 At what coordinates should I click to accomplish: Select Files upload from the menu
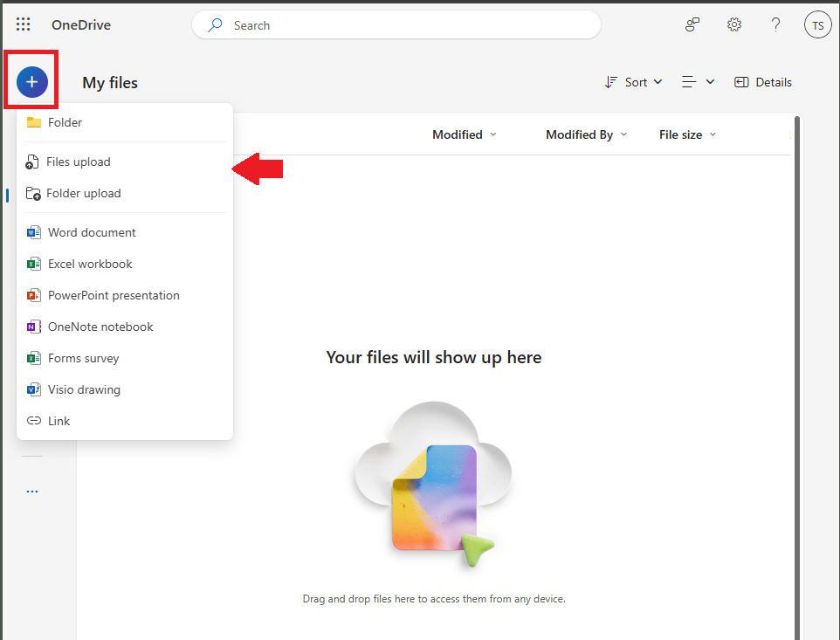[x=79, y=162]
